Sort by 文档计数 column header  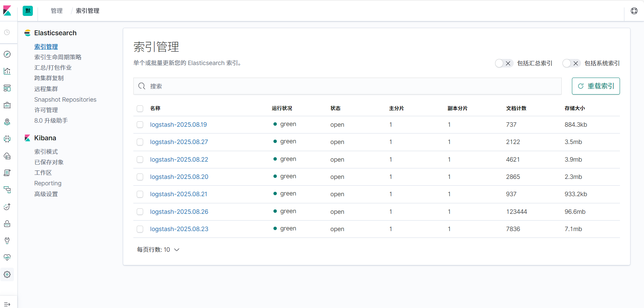[516, 108]
